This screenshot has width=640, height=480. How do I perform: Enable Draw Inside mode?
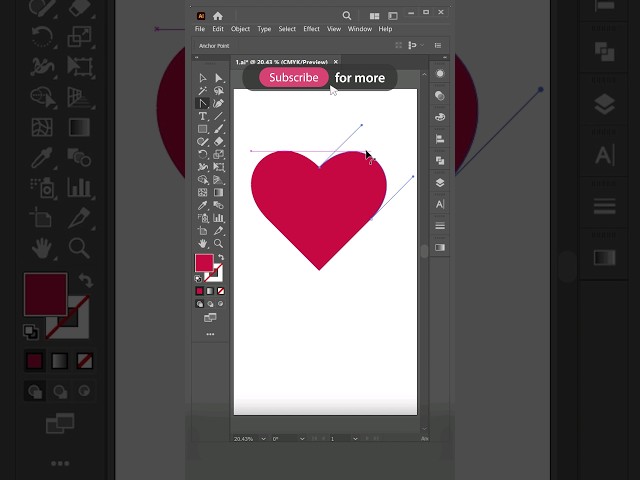pyautogui.click(x=220, y=304)
